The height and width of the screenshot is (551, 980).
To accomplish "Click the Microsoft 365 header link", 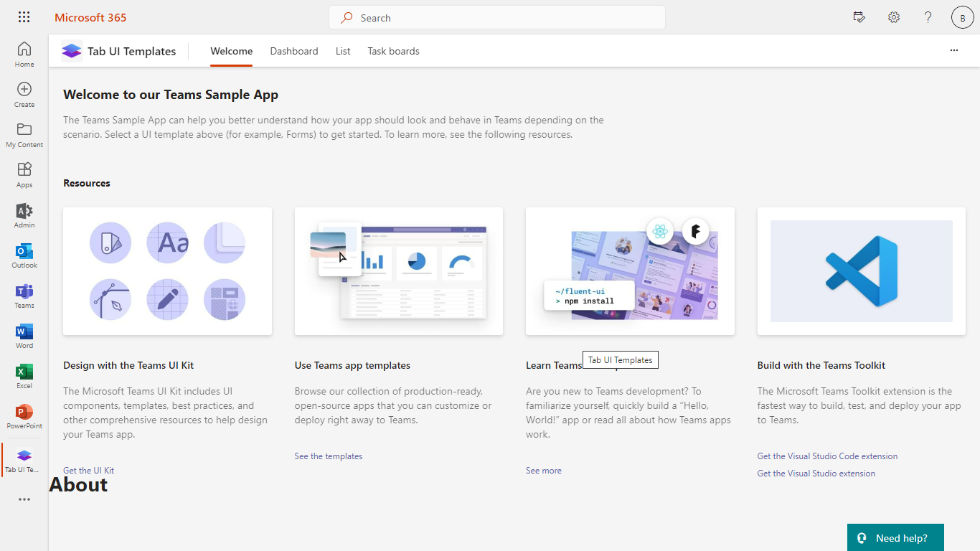I will 90,17.
